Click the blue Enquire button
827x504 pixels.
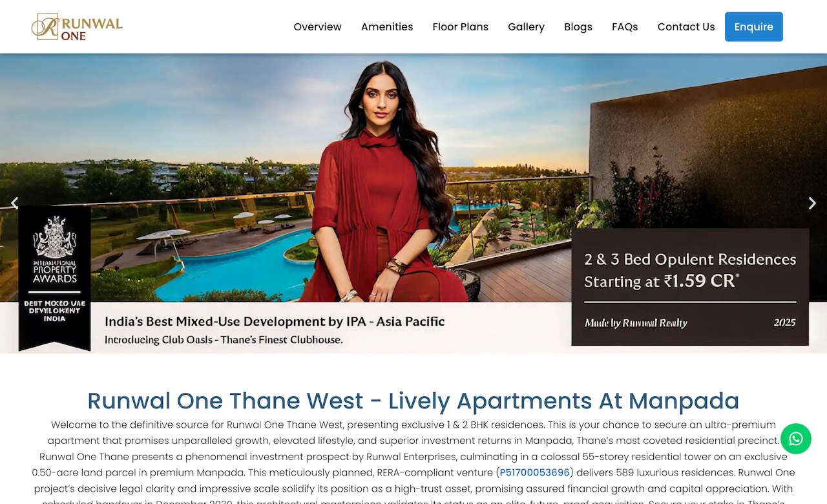pos(754,26)
